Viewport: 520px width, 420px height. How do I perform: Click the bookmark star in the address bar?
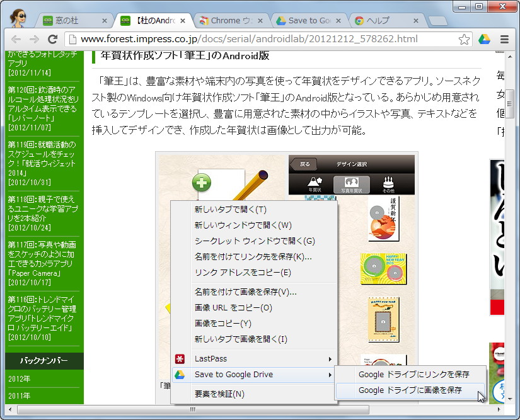tap(465, 38)
